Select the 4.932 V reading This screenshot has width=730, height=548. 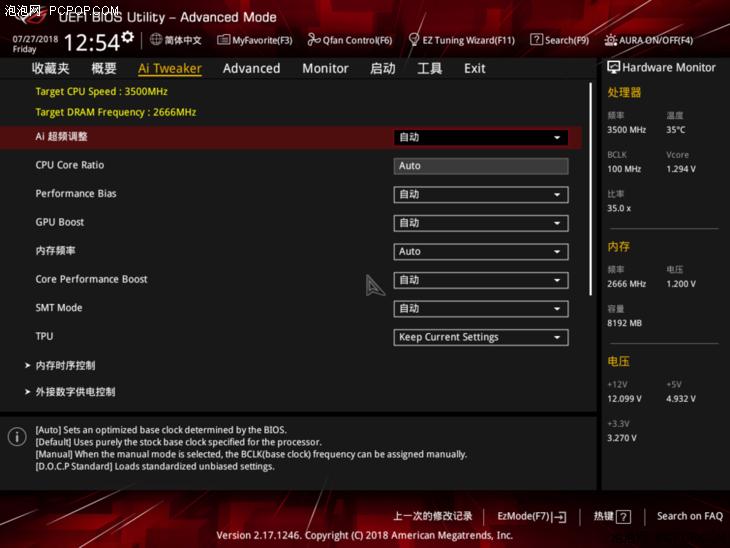coord(681,399)
